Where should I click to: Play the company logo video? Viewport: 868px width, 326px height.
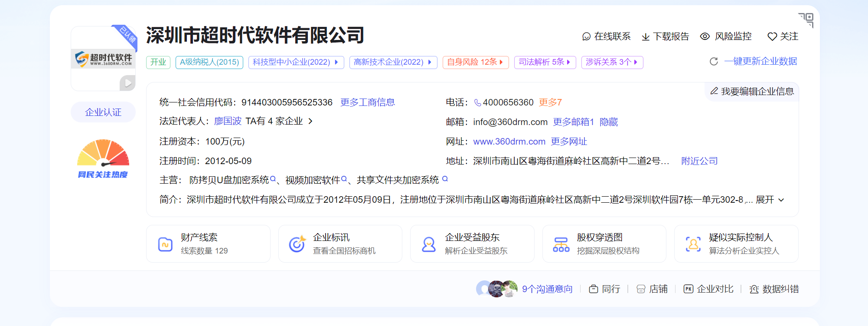(127, 83)
